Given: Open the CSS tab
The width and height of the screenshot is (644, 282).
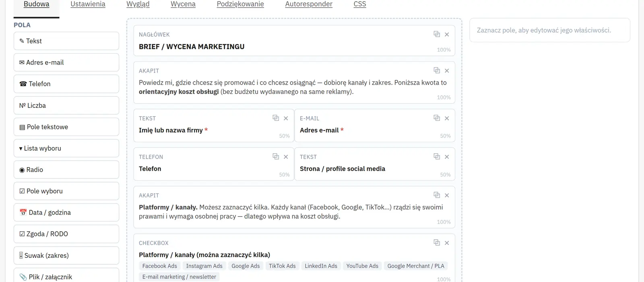Looking at the screenshot, I should tap(360, 4).
